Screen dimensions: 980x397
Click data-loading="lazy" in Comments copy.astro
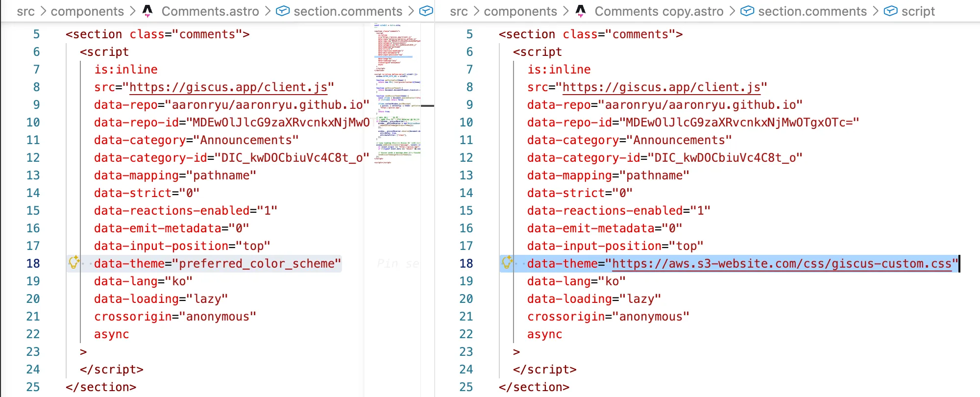pyautogui.click(x=594, y=299)
